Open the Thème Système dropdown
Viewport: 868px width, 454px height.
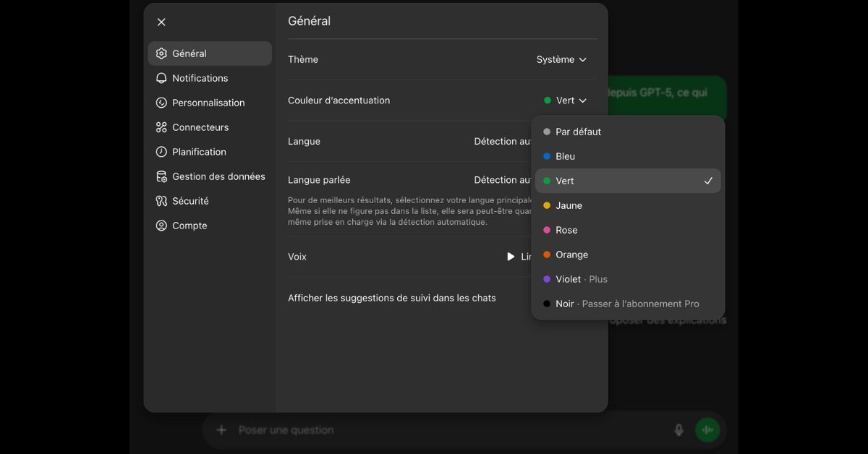pos(561,60)
